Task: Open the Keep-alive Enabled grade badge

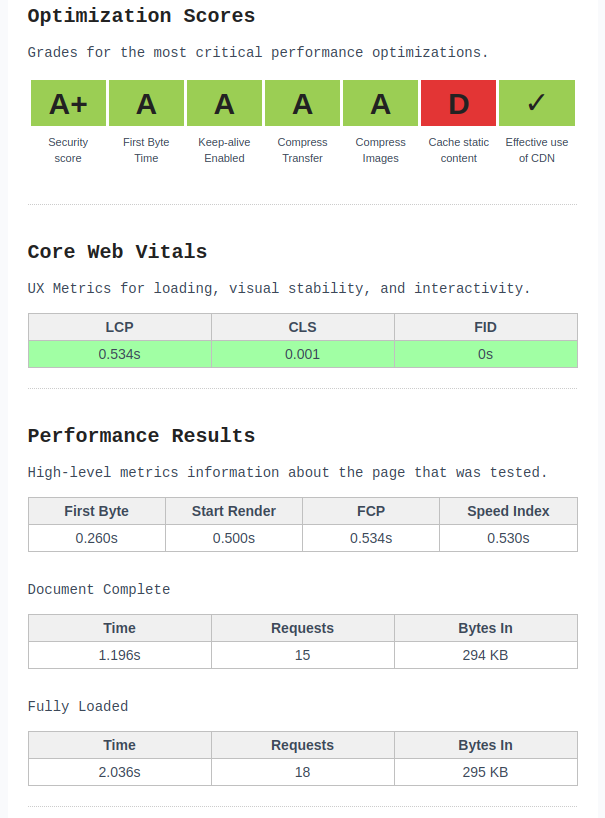Action: pyautogui.click(x=223, y=102)
